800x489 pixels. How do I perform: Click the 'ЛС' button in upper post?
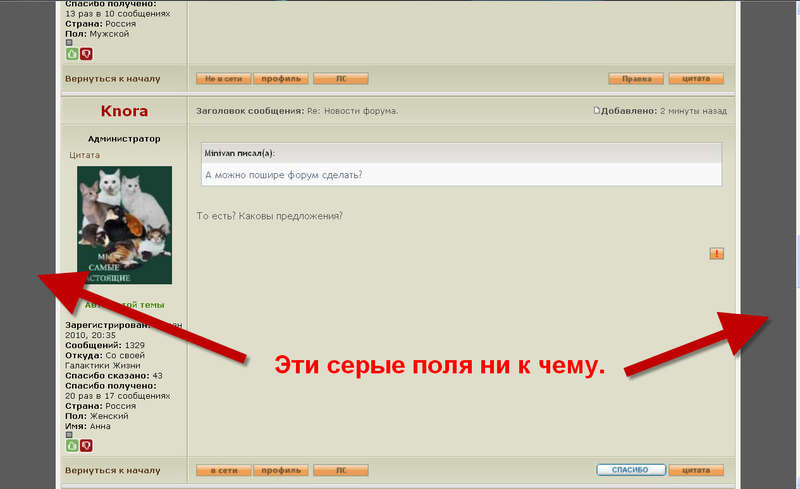point(341,79)
